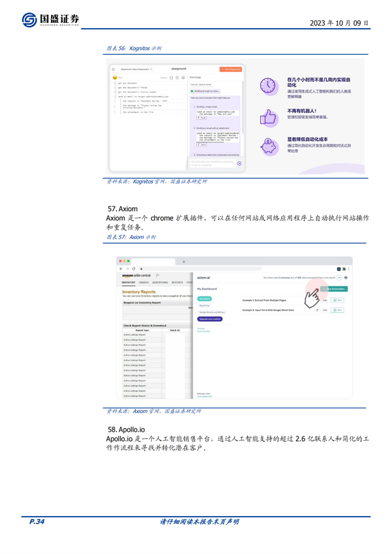The image size is (392, 554).
Task: Click the My Dashboard heading
Action: click(207, 289)
